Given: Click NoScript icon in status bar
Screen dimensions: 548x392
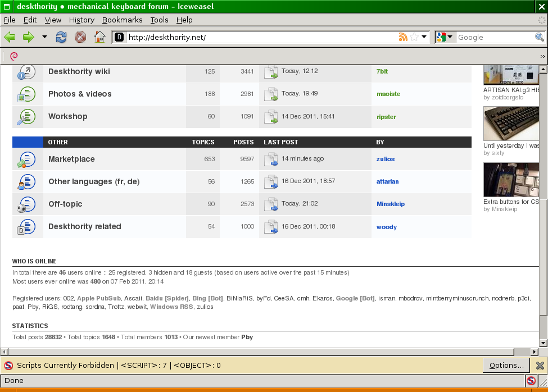Looking at the screenshot, I should (x=531, y=381).
